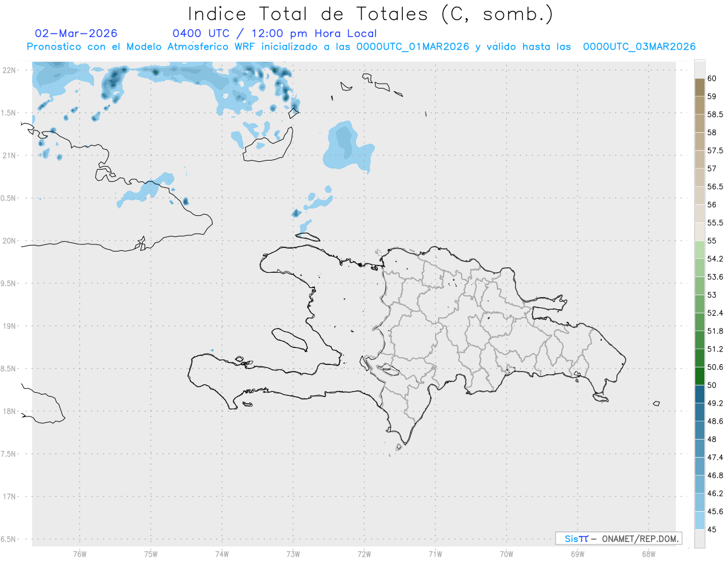Click the "19N" latitude label
Image resolution: width=728 pixels, height=562 pixels.
8,326
